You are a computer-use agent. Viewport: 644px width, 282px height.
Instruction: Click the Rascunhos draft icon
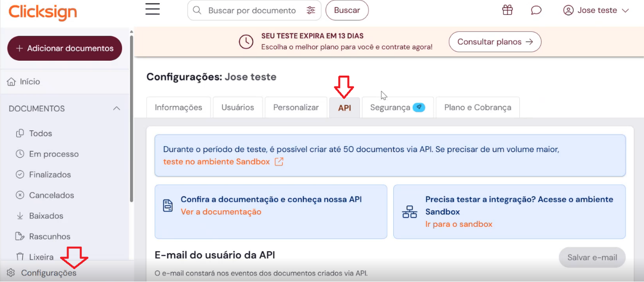[20, 236]
